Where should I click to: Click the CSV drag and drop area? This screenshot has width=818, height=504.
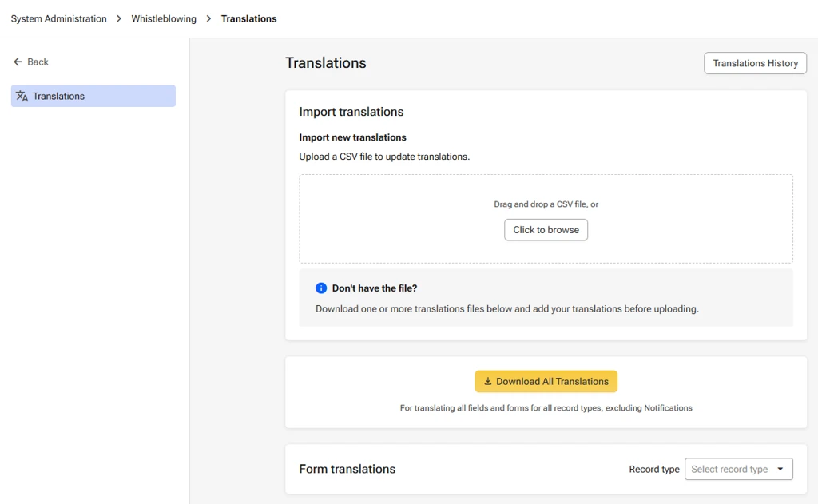[546, 219]
